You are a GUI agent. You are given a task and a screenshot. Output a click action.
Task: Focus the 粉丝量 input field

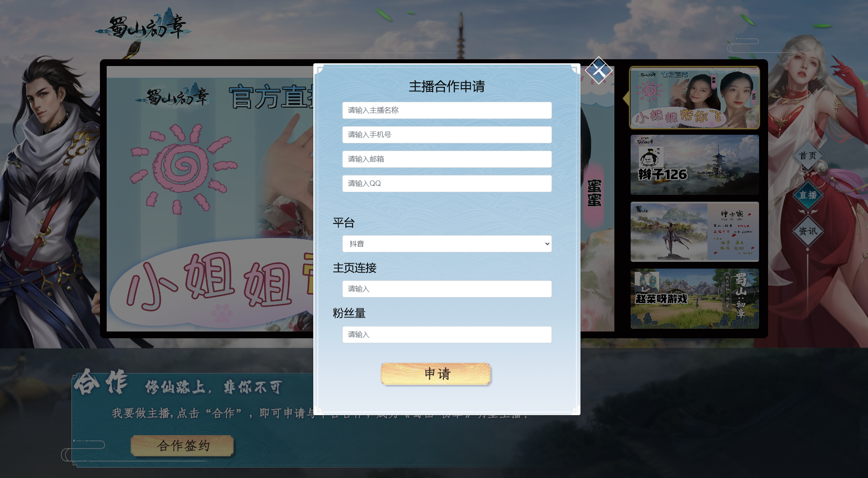(447, 335)
